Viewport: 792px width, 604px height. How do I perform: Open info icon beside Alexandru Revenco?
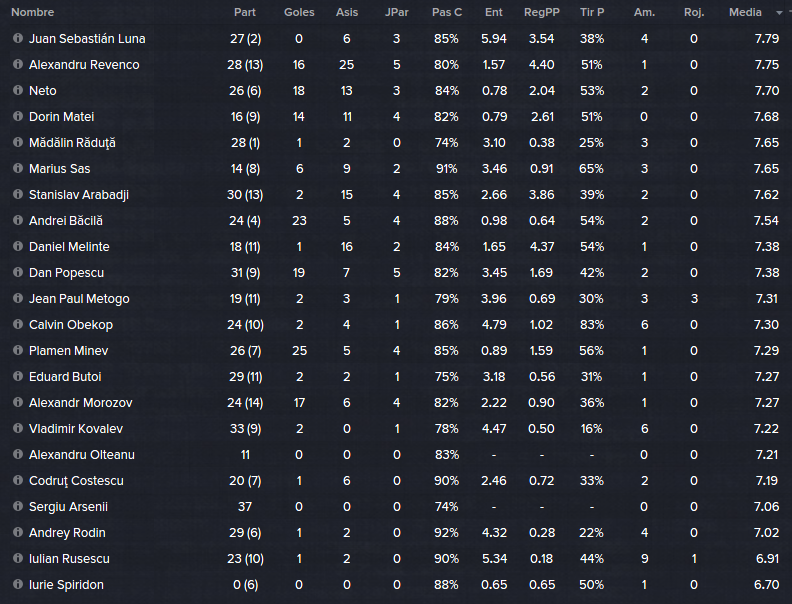point(18,65)
